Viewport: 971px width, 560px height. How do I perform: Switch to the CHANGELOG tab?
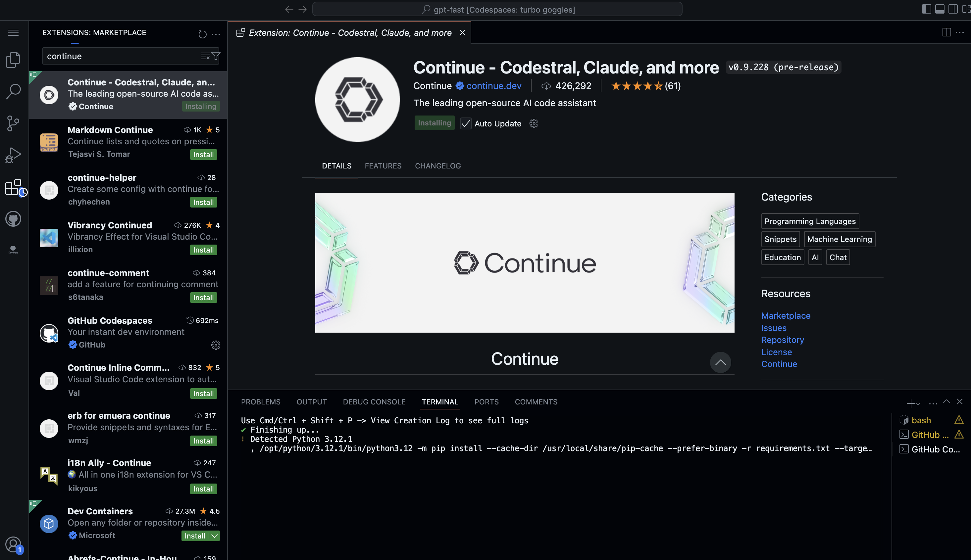point(437,166)
